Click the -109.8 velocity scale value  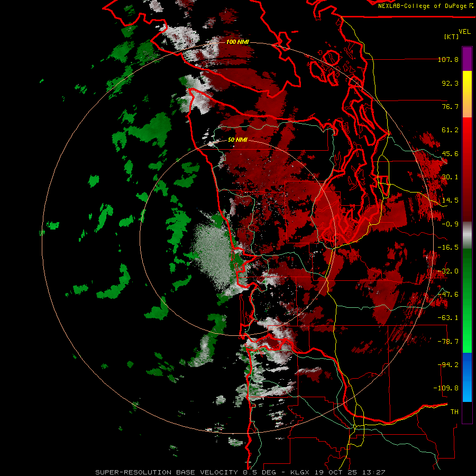(446, 388)
